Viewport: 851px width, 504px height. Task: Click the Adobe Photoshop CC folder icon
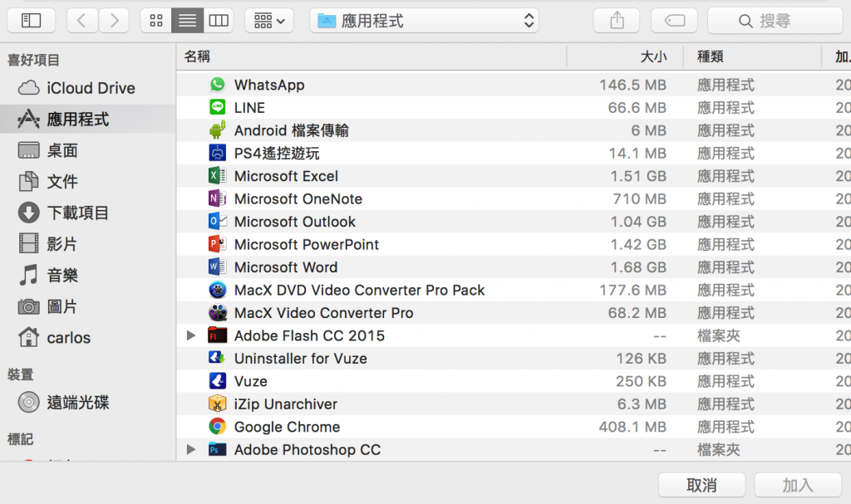(218, 449)
